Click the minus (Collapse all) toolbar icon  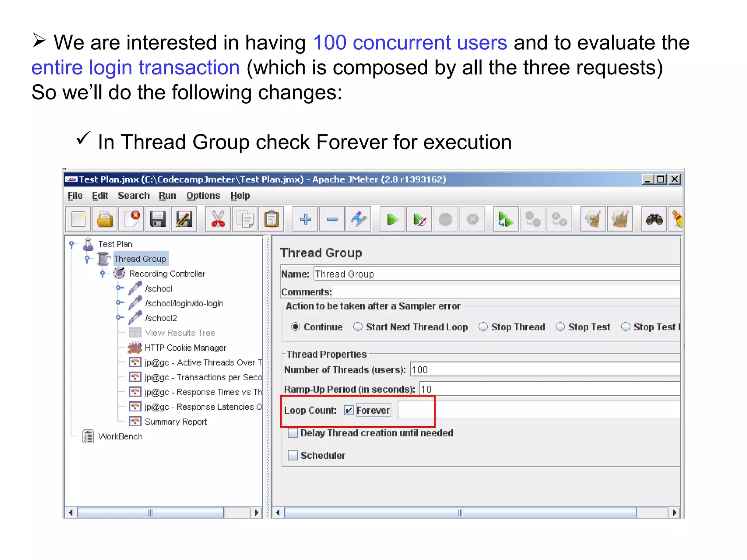[x=332, y=219]
